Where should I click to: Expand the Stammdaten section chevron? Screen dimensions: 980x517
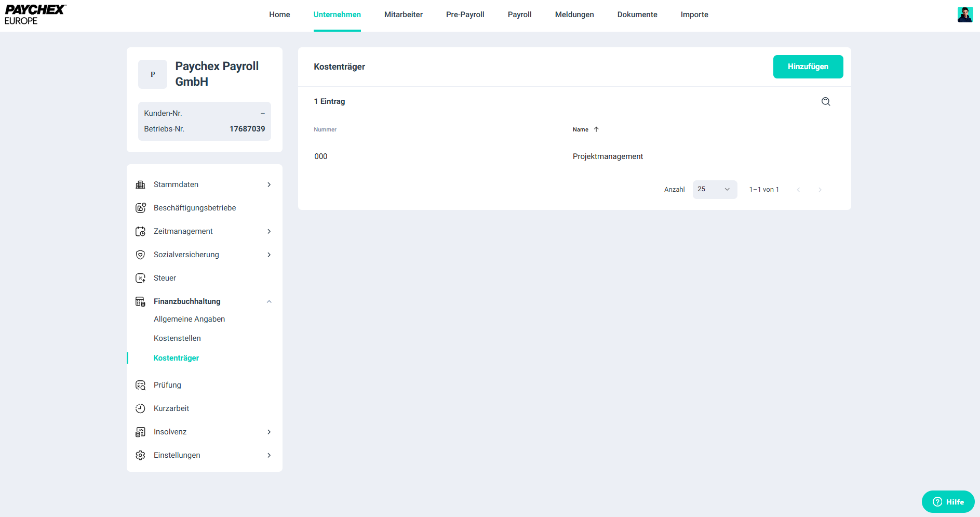coord(269,184)
